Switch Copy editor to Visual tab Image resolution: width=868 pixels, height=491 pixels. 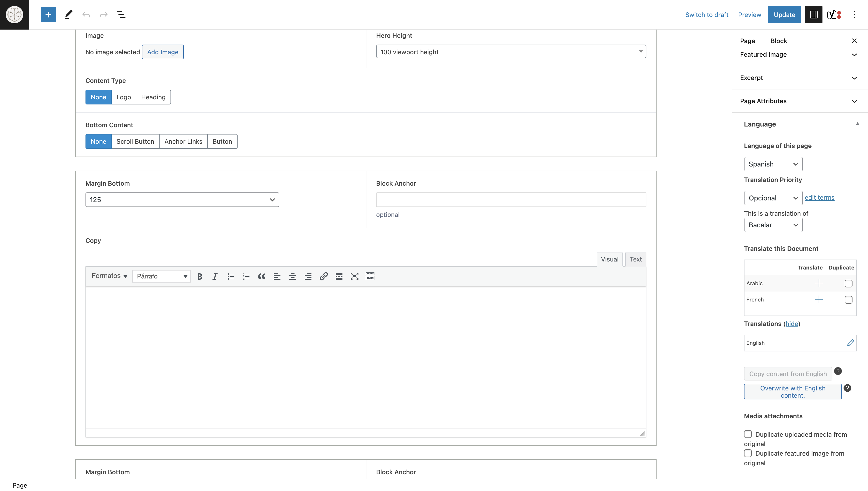(610, 259)
